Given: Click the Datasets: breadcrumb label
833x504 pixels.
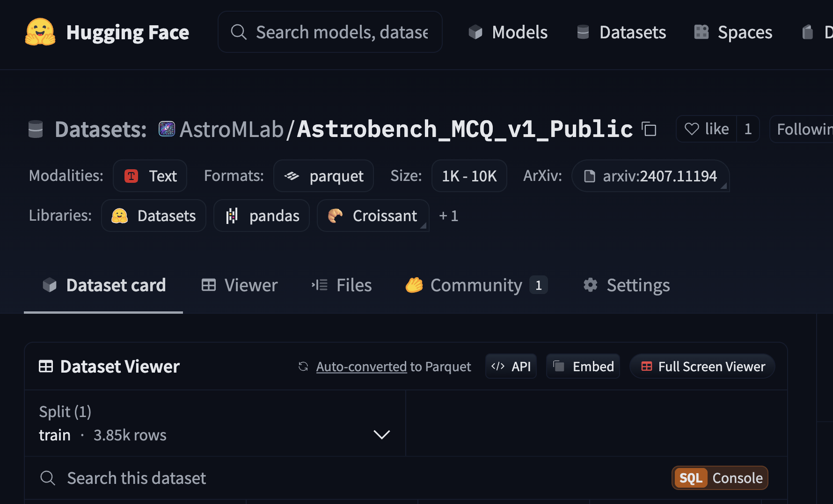Looking at the screenshot, I should pyautogui.click(x=101, y=129).
